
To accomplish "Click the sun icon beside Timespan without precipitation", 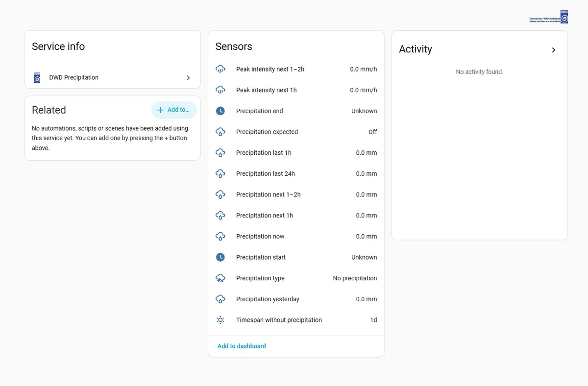I will (x=220, y=320).
